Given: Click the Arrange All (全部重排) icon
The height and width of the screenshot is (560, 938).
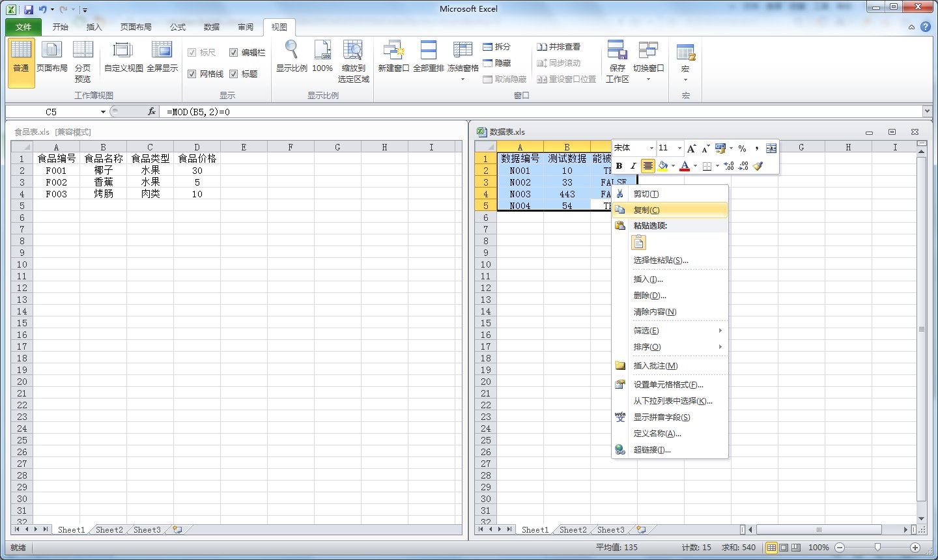Looking at the screenshot, I should pos(428,52).
